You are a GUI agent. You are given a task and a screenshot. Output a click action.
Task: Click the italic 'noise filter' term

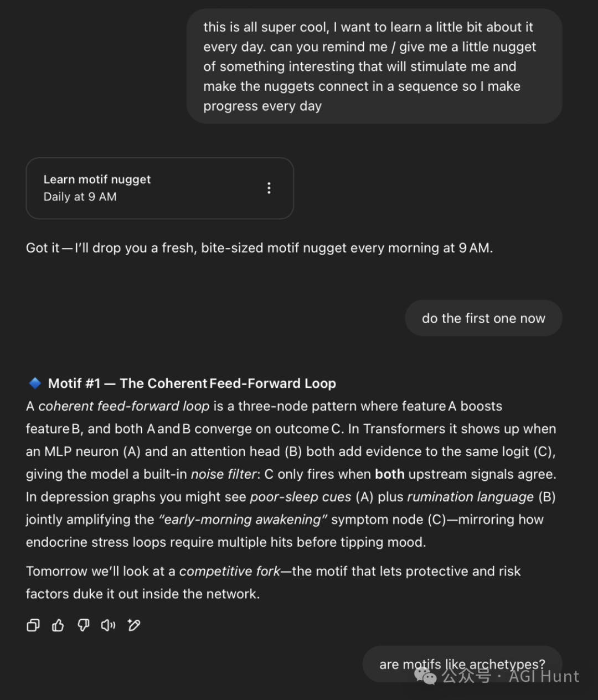click(x=224, y=474)
